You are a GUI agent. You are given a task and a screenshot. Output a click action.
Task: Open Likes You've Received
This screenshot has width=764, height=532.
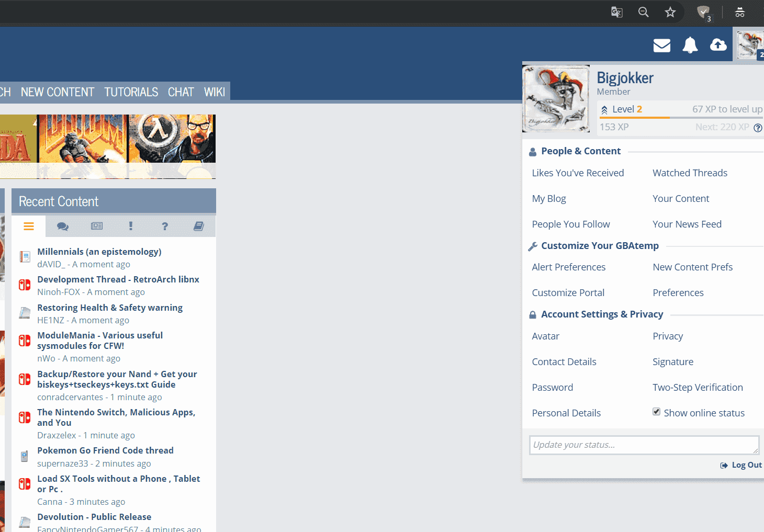tap(578, 173)
